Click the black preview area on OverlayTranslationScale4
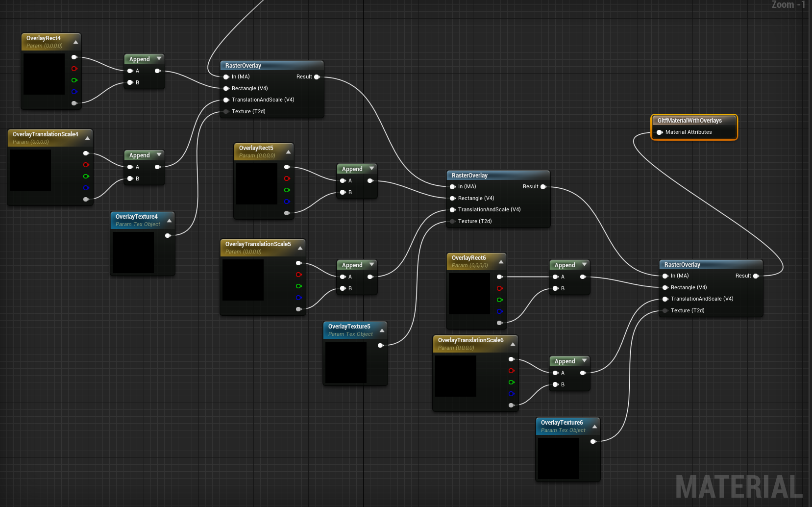Image resolution: width=812 pixels, height=507 pixels. coord(30,171)
